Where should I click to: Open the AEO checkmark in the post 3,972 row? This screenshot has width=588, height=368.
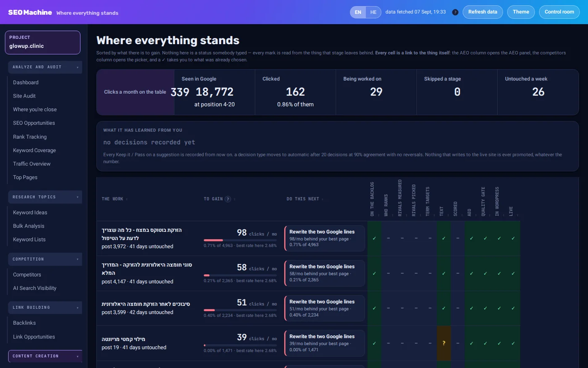(472, 238)
